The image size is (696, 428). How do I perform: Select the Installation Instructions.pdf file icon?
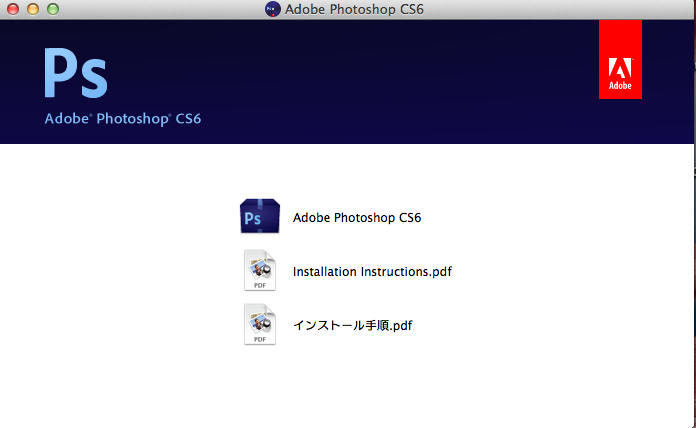click(260, 270)
